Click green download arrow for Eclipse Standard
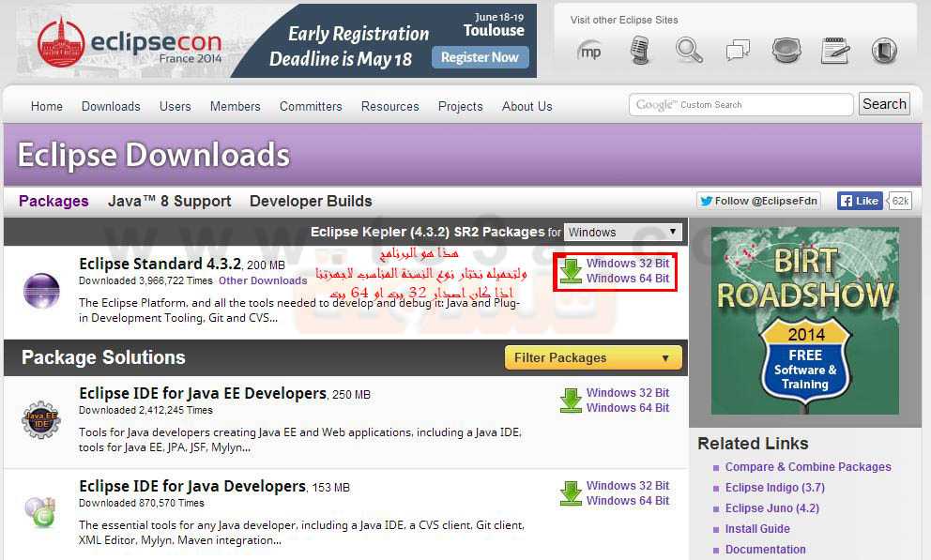Viewport: 931px width, 560px height. coord(571,270)
